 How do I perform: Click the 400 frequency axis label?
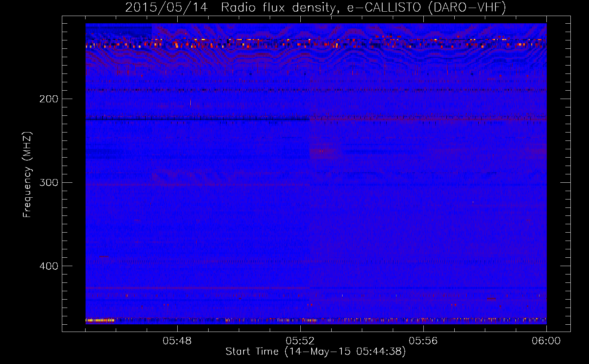pos(49,266)
